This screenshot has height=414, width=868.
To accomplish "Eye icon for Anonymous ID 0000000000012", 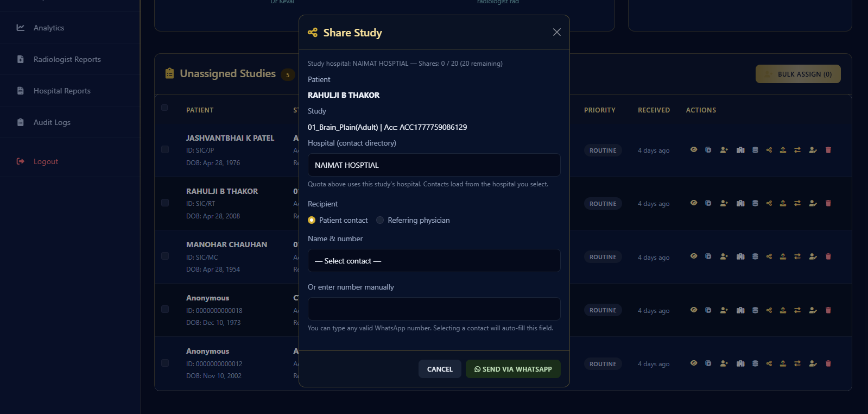I will pos(694,363).
